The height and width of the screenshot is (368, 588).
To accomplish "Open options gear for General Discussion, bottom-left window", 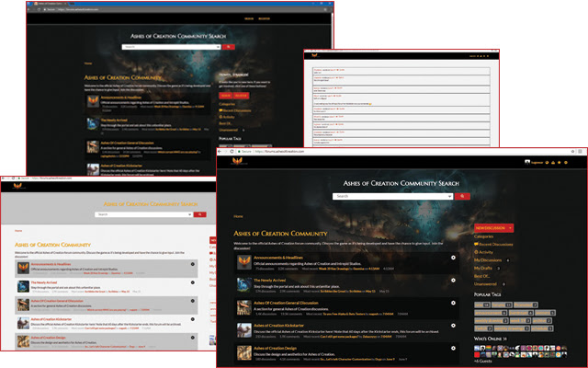I will (x=193, y=301).
